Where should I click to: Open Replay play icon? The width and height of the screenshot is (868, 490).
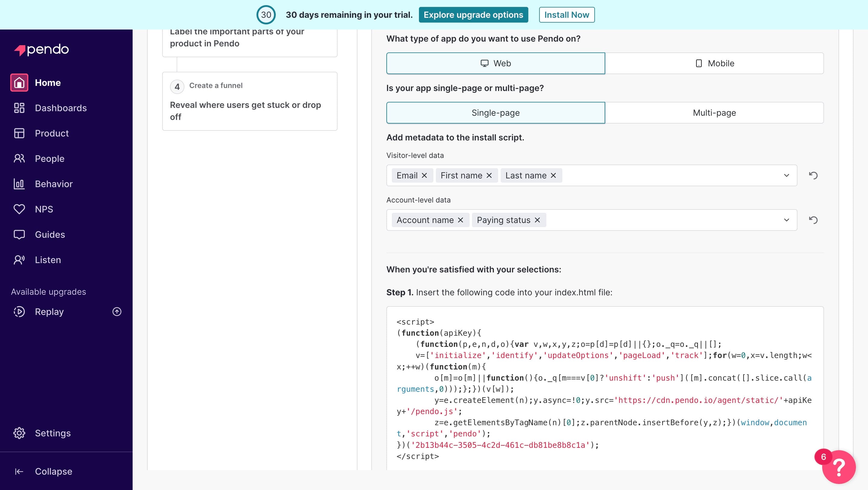coord(19,311)
